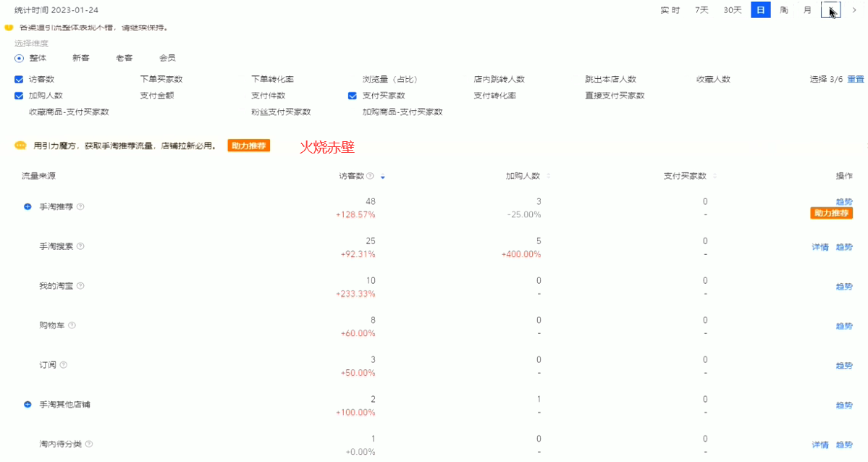This screenshot has width=868, height=462.
Task: Click help icon next to 淘内待分类
Action: 89,444
